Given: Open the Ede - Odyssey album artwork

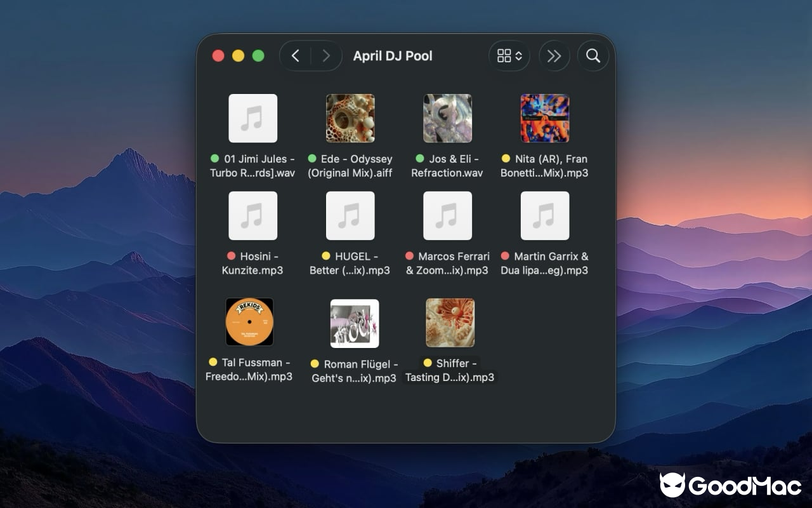Looking at the screenshot, I should point(350,117).
